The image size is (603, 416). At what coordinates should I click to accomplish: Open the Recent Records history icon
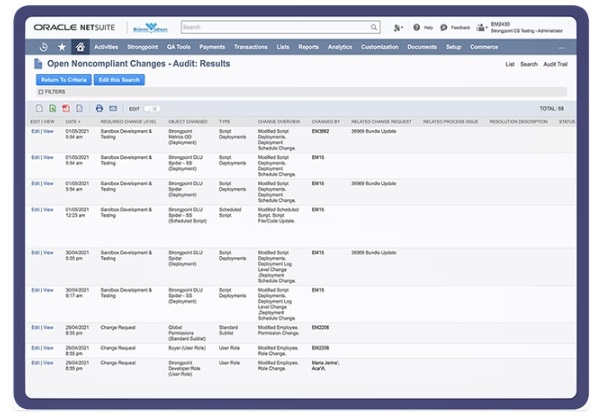point(43,47)
